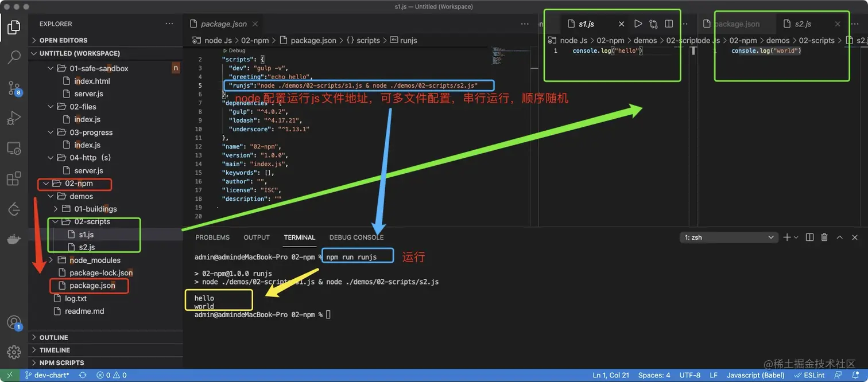Viewport: 868px width, 382px height.
Task: Click the runjs breadcrumb item
Action: 404,40
